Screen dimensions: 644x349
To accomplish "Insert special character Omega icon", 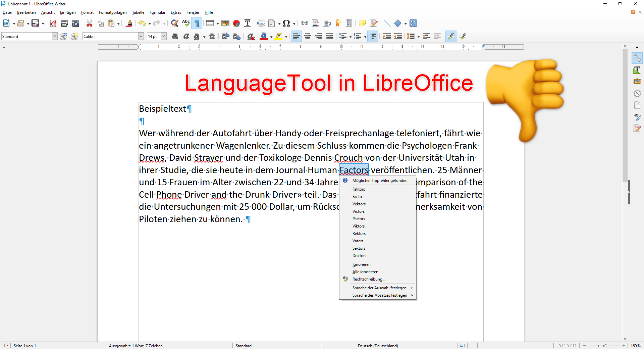I will (x=286, y=23).
